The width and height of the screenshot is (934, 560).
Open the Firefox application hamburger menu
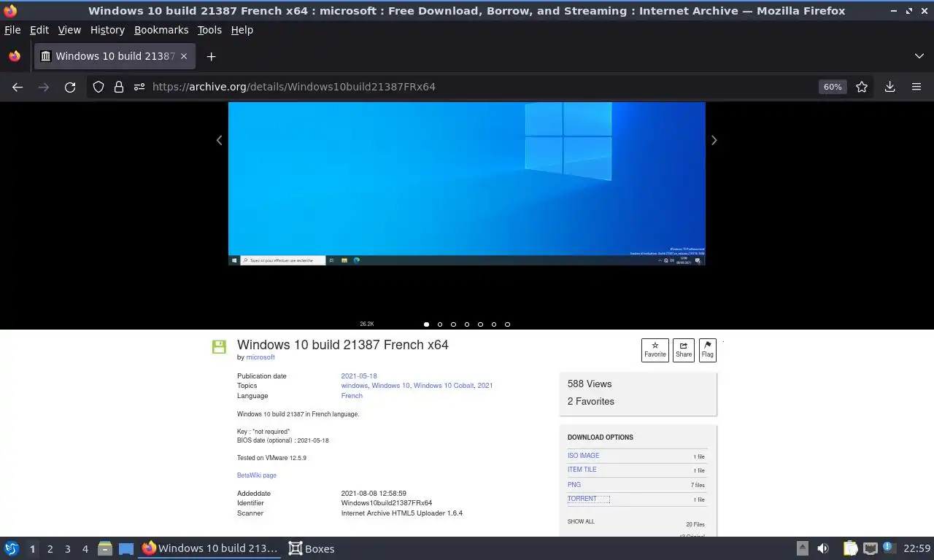click(x=916, y=87)
